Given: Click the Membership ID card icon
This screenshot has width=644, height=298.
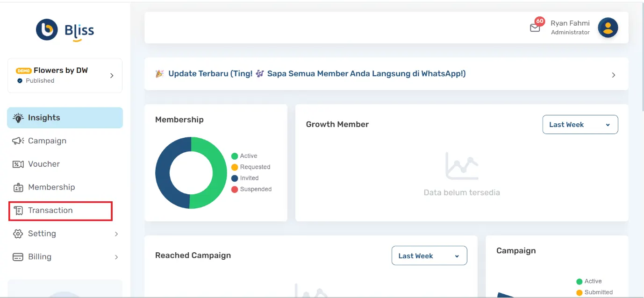Looking at the screenshot, I should (18, 188).
